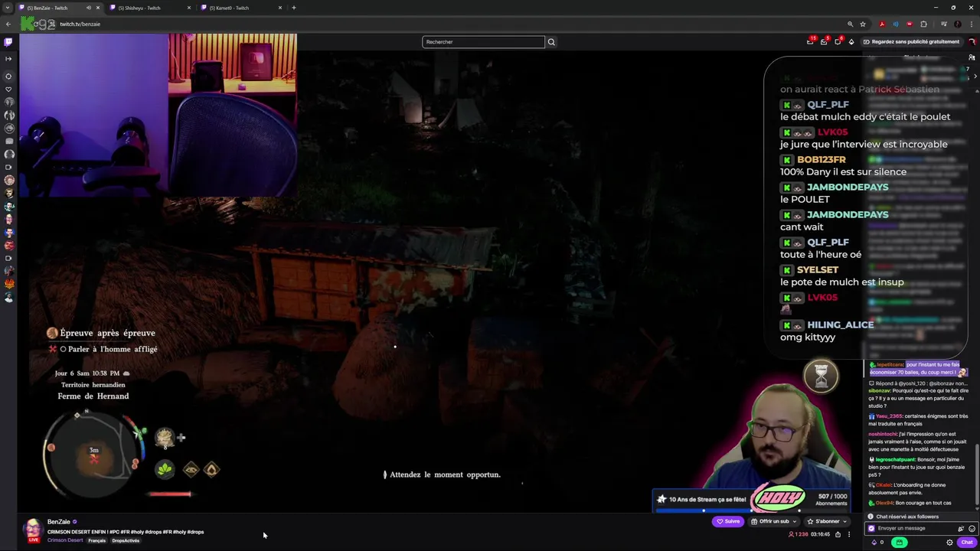Expand chat leaderboard chevron arrow
This screenshot has height=551, width=980.
point(974,76)
